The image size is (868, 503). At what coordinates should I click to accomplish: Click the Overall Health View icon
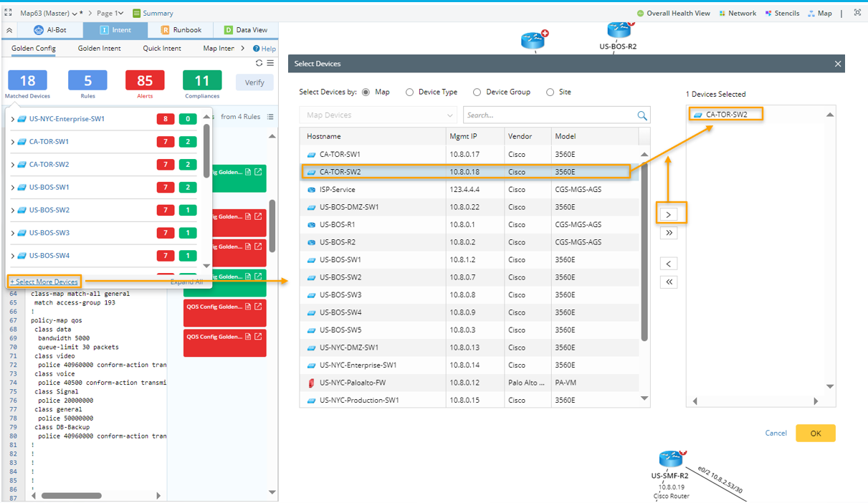(x=640, y=13)
